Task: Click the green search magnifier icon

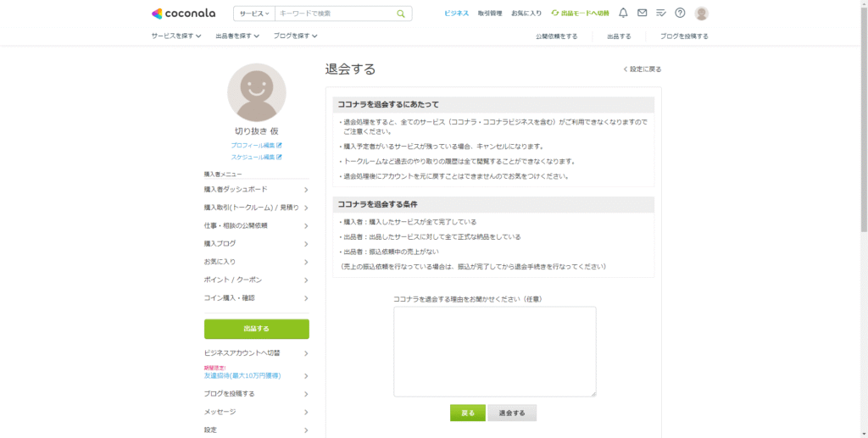Action: [x=401, y=14]
